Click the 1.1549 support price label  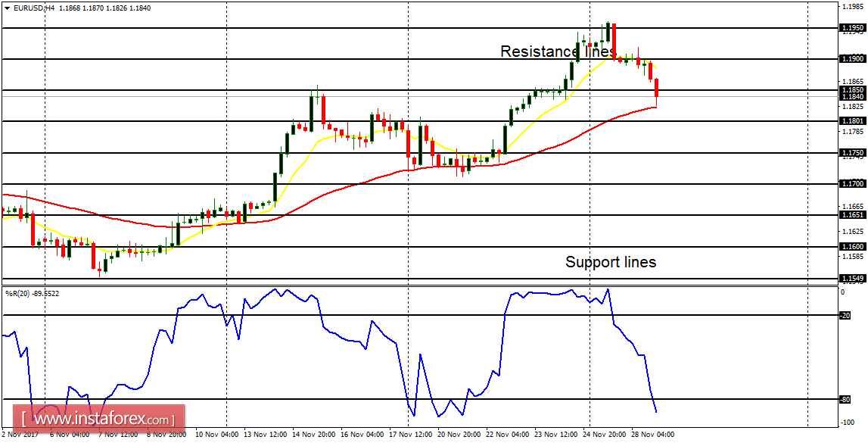[x=851, y=278]
